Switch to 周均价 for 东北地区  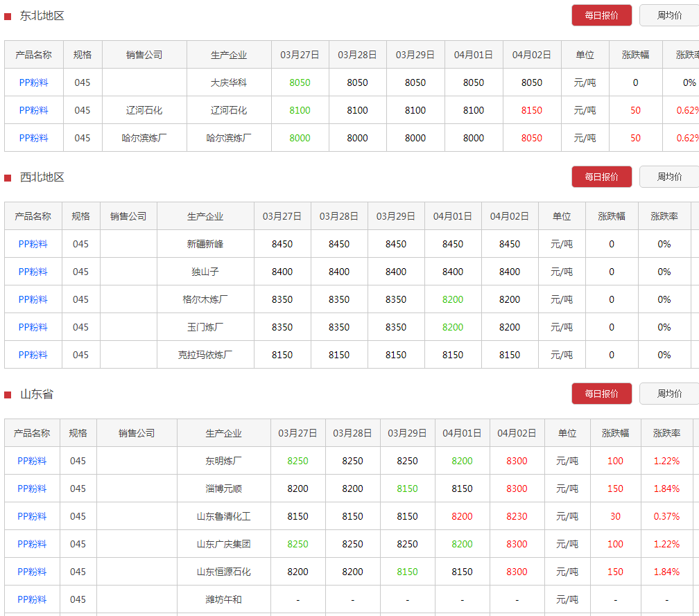(668, 15)
